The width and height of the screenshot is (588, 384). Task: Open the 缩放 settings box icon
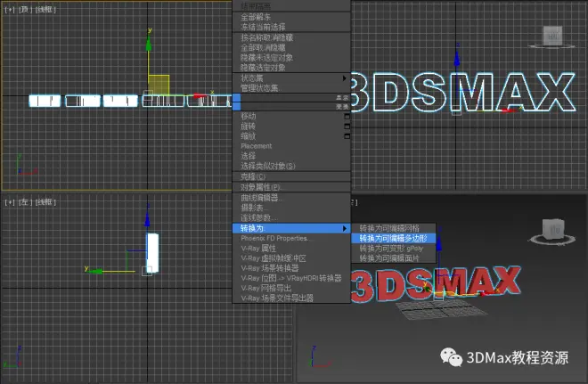pos(347,136)
